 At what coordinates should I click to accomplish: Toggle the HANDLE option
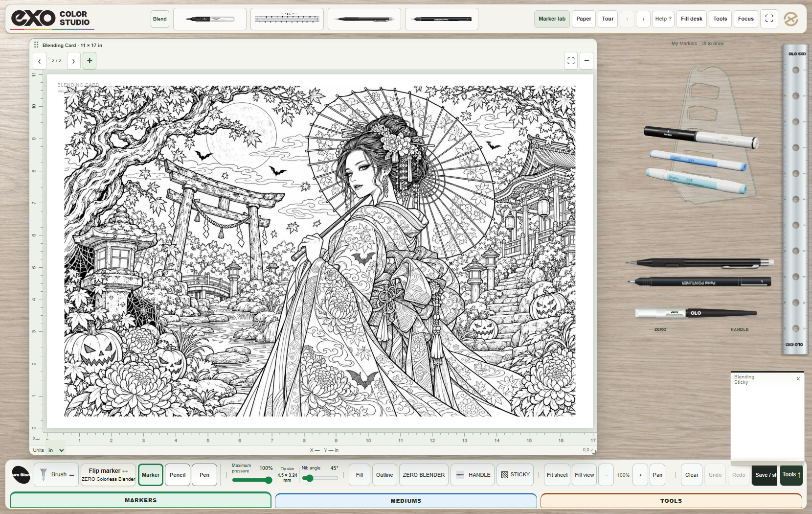473,475
